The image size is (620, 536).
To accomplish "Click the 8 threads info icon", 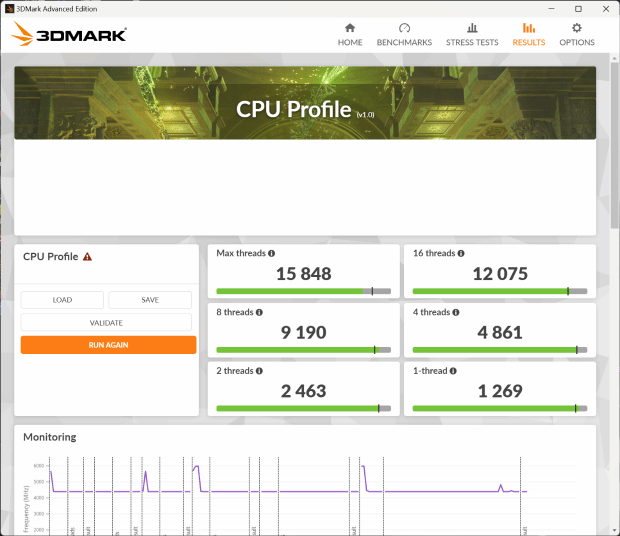I will pyautogui.click(x=259, y=312).
